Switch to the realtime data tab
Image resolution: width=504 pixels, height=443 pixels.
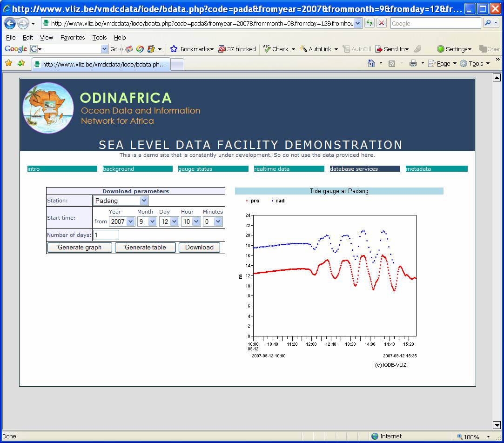tap(289, 169)
